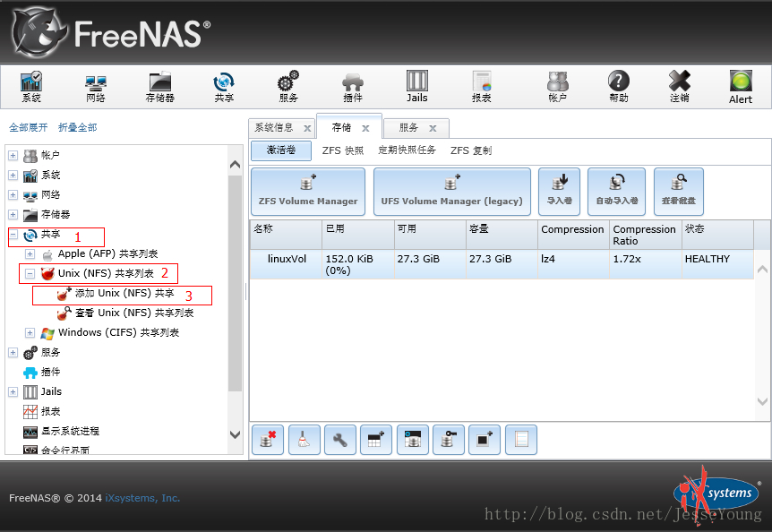Open the 定期快照任务 sub-tab
772x532 pixels.
coord(407,150)
